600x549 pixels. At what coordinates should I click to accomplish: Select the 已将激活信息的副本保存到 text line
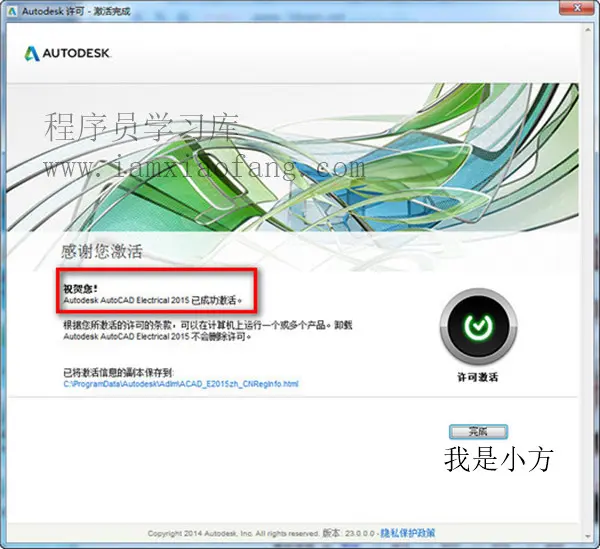tap(119, 372)
